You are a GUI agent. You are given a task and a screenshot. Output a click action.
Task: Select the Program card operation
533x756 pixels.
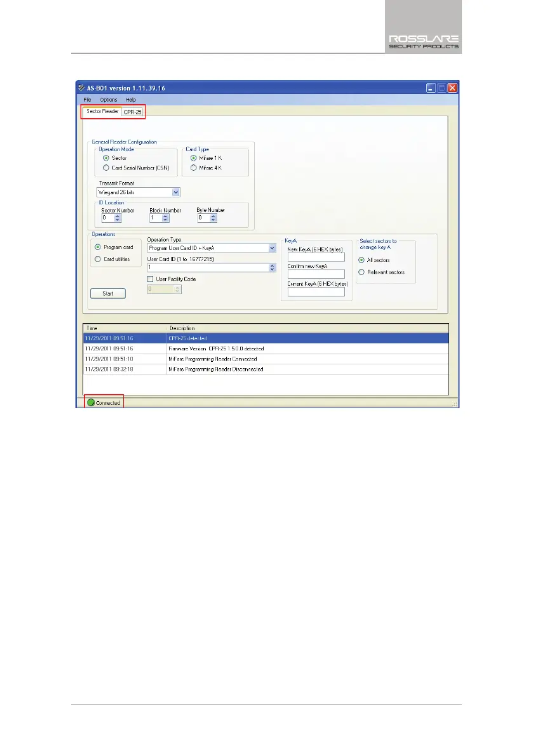pos(98,247)
